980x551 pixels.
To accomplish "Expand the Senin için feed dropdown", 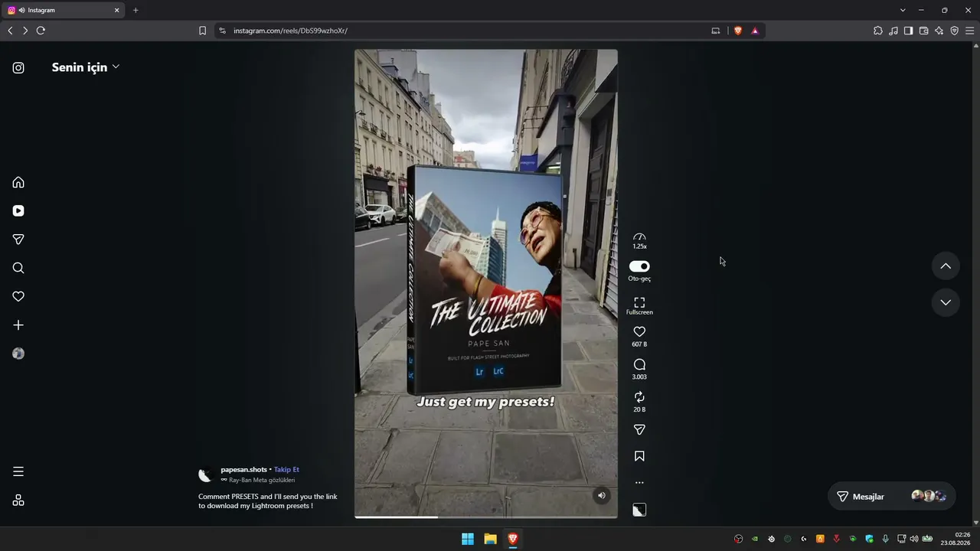I will coord(86,67).
